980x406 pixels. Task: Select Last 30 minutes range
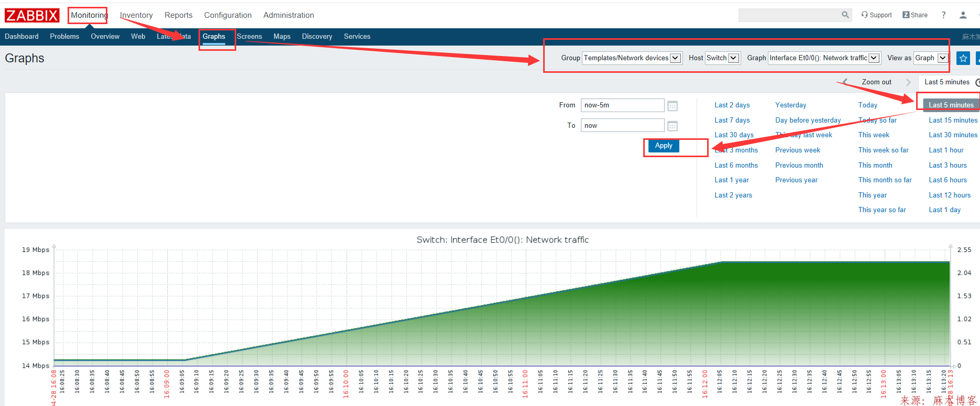953,135
